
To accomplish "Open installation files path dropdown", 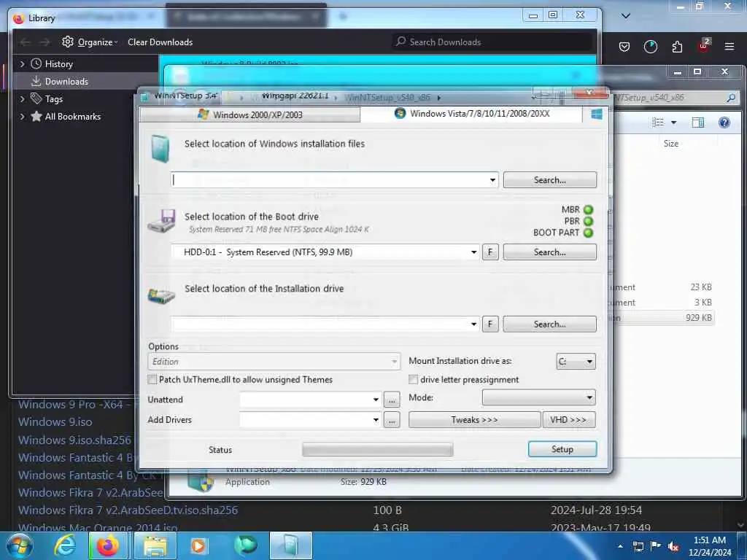I will point(492,180).
